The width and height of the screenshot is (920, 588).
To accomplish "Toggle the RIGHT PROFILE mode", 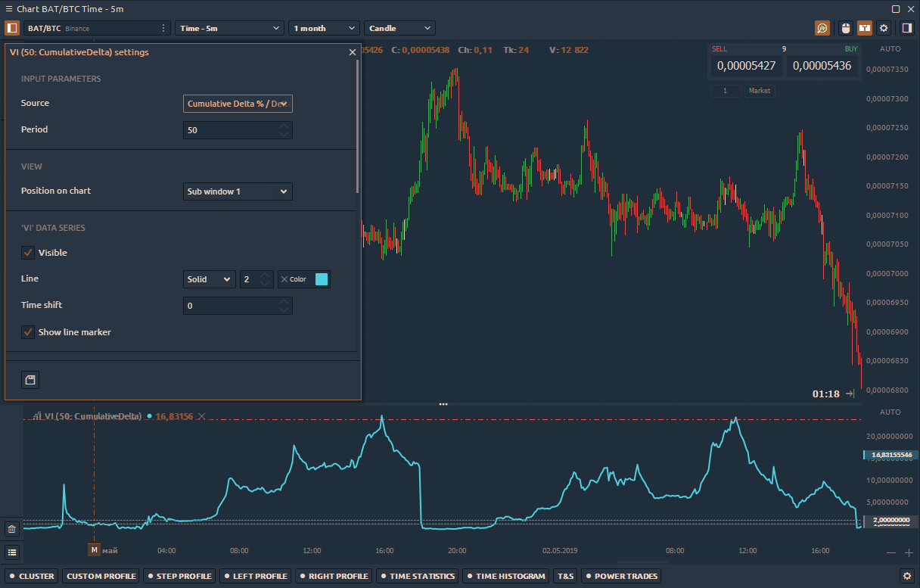I will click(x=334, y=576).
